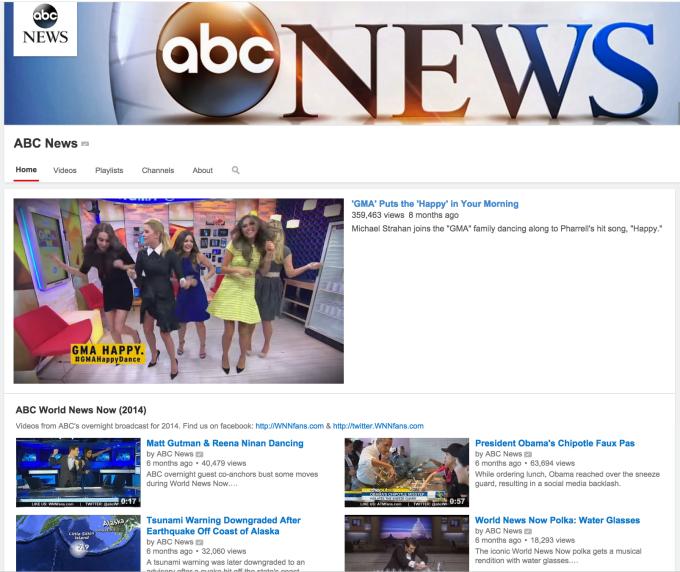Viewport: 680px width, 572px height.
Task: Open "'GMA' Puts the 'Happy' in Your Morning" link
Action: click(x=435, y=204)
